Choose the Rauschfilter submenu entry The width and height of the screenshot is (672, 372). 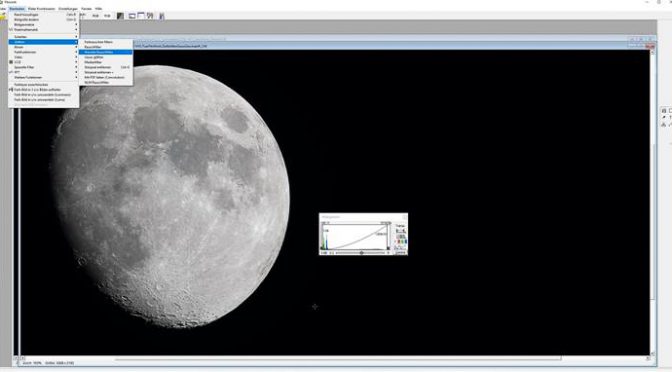(105, 47)
